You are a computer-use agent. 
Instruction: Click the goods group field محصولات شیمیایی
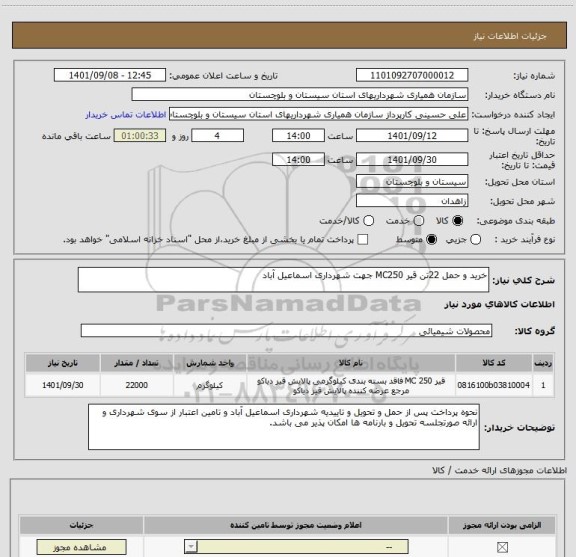pos(286,331)
